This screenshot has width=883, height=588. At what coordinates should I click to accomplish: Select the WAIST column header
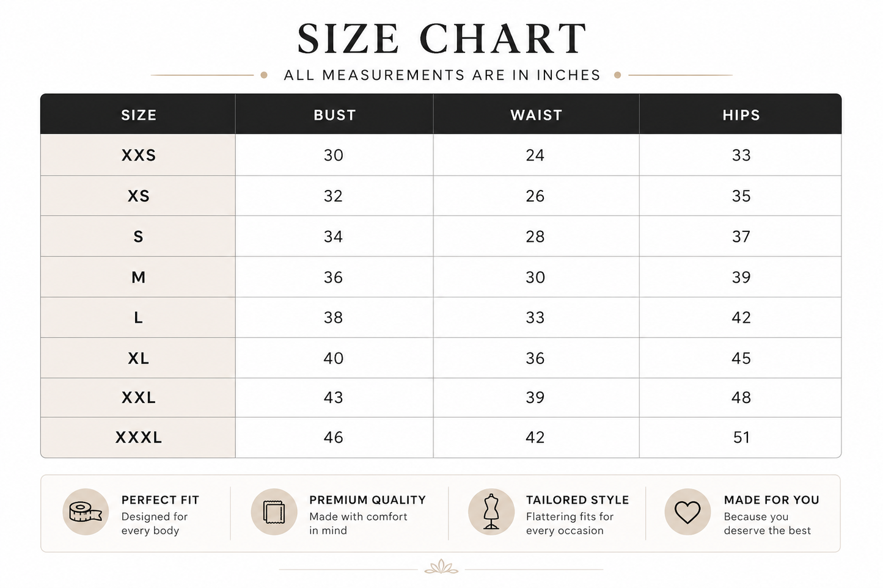pyautogui.click(x=536, y=115)
